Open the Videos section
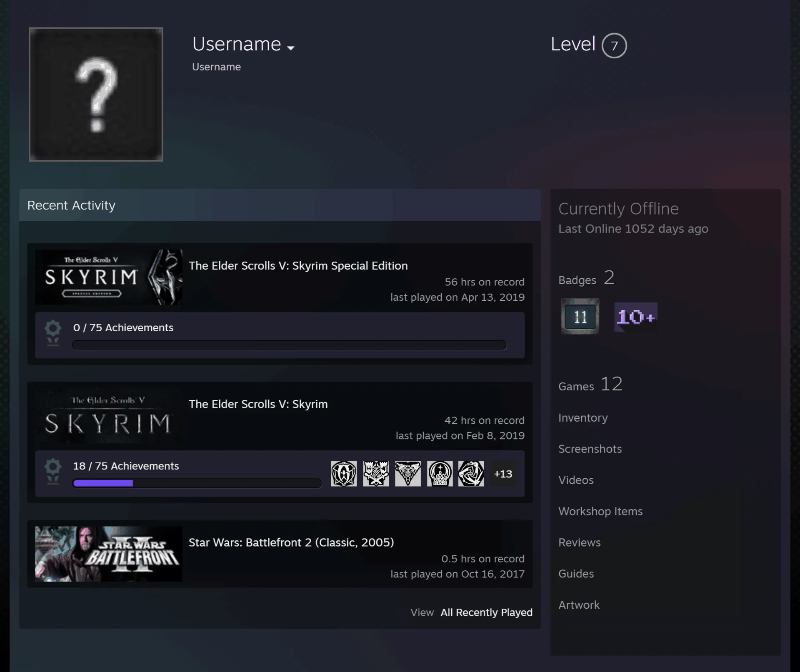The width and height of the screenshot is (800, 672). point(576,480)
